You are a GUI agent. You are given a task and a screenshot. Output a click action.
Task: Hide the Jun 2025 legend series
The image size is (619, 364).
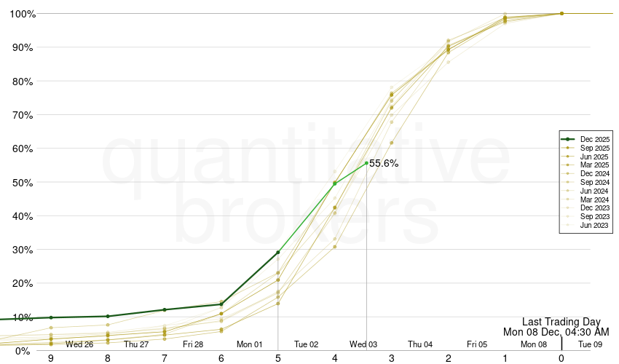tap(595, 157)
